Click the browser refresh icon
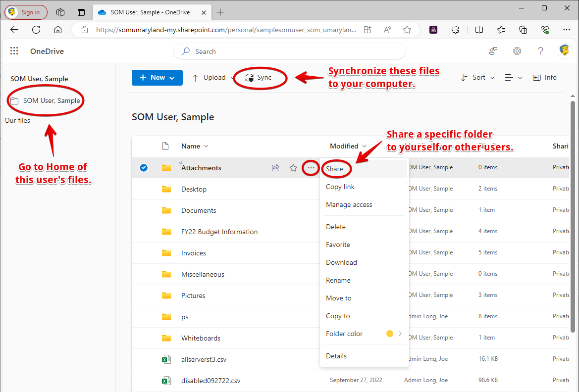This screenshot has height=392, width=579. (36, 30)
